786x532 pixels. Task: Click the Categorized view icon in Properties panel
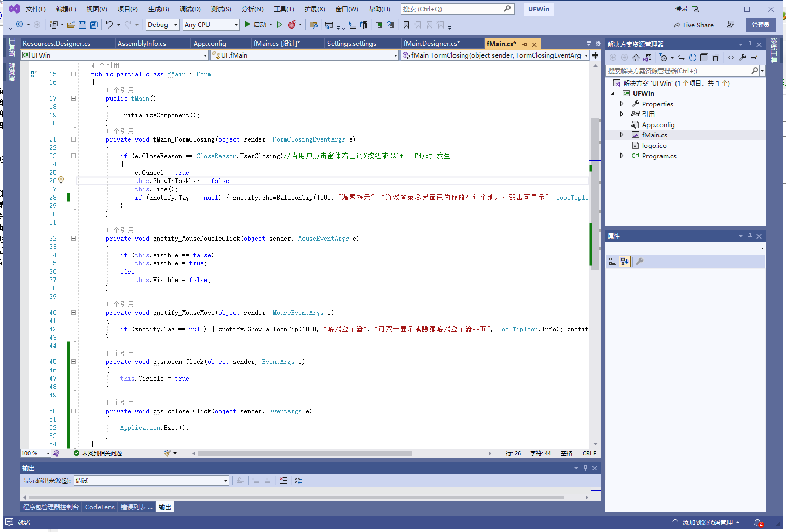point(613,261)
